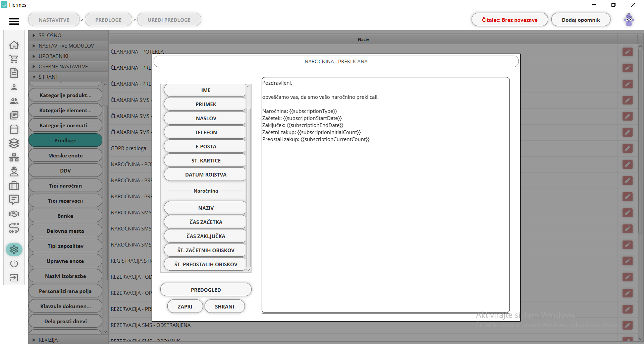The height and width of the screenshot is (344, 644).
Task: Open the single person sidebar icon
Action: [14, 87]
